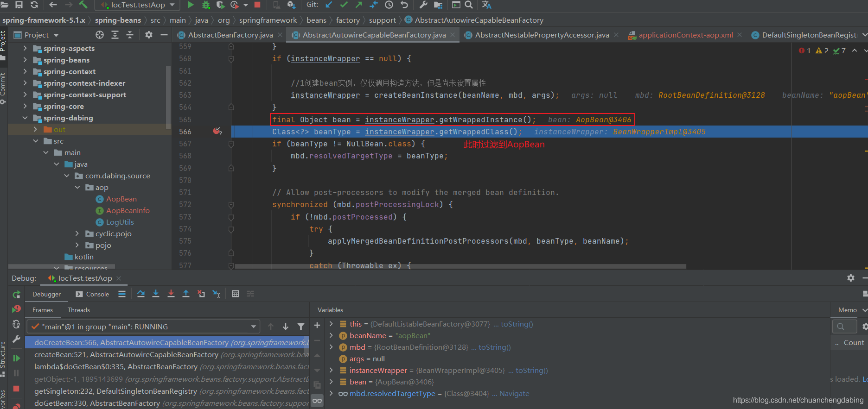Screen dimensions: 868x409
Task: Toggle the breakpoint on line 566
Action: [217, 132]
